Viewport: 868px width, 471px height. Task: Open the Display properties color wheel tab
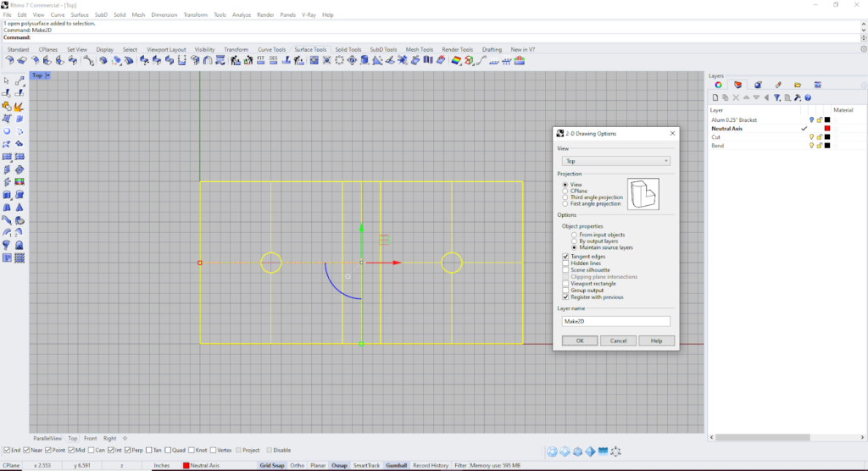click(x=718, y=85)
